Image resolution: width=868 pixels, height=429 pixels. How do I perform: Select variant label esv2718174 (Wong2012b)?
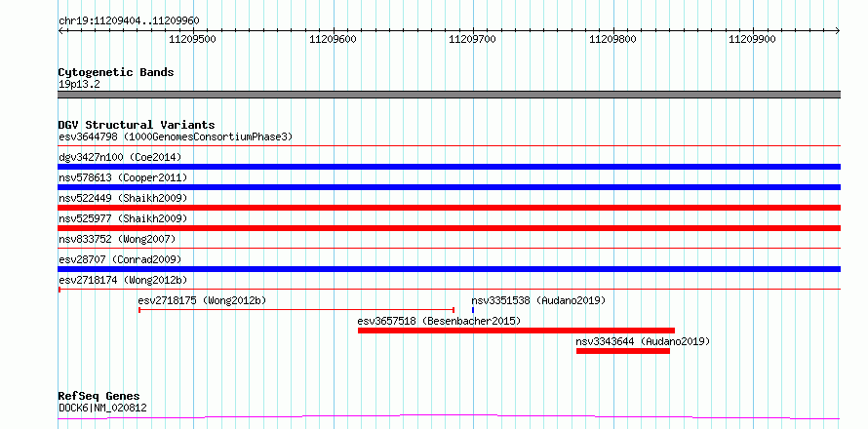click(123, 280)
